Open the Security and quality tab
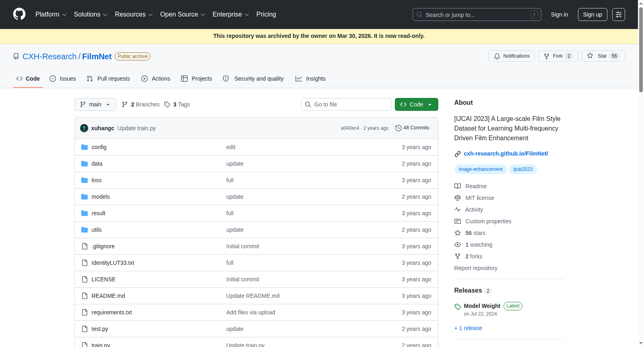Screen dimensions: 644x347 (253, 79)
